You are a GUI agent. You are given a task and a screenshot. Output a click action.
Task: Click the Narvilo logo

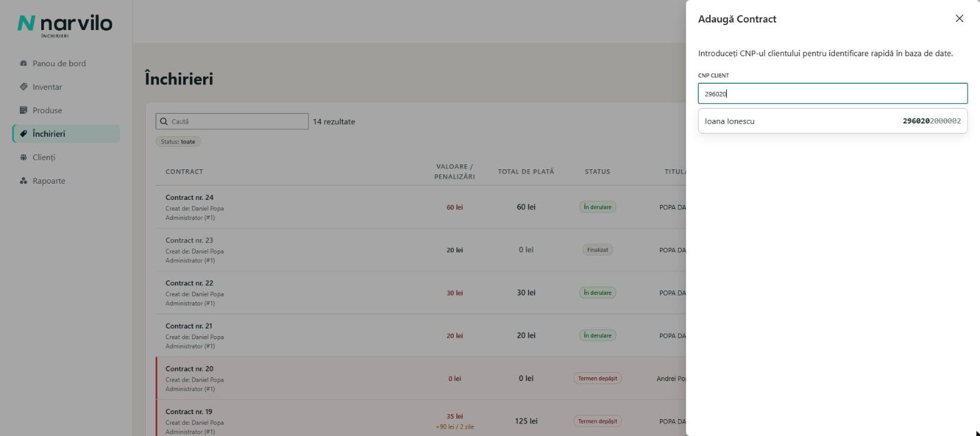(65, 25)
